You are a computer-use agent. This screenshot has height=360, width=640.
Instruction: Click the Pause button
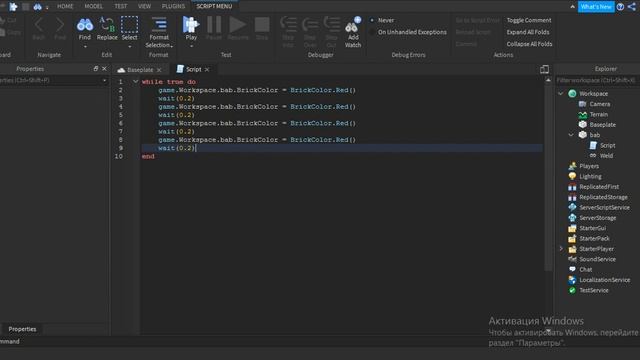point(213,29)
